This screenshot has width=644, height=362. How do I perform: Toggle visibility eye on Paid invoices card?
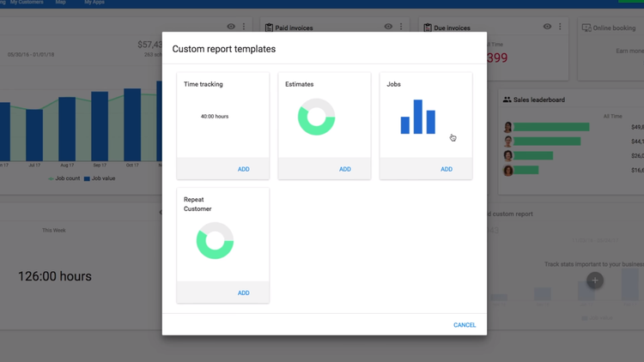click(x=388, y=27)
